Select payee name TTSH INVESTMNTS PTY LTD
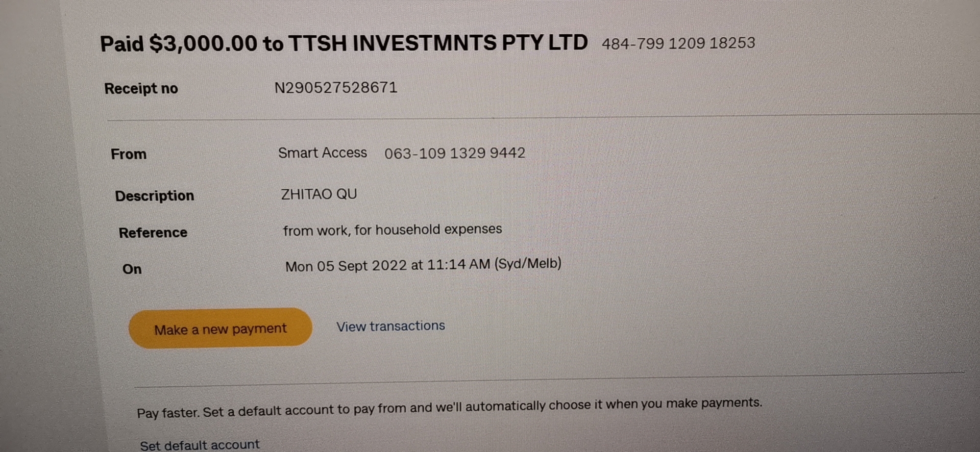 point(438,43)
